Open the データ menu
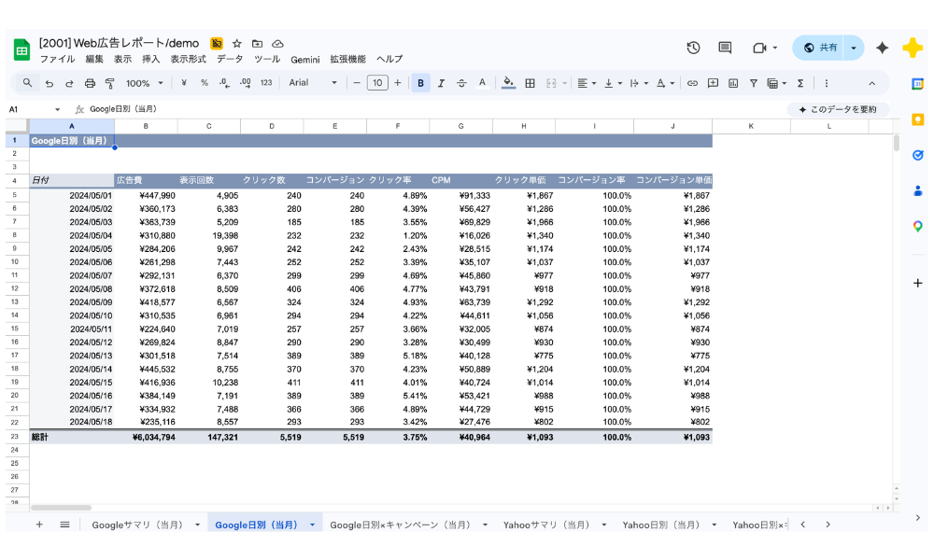Screen dimensions: 934x560 [x=230, y=59]
